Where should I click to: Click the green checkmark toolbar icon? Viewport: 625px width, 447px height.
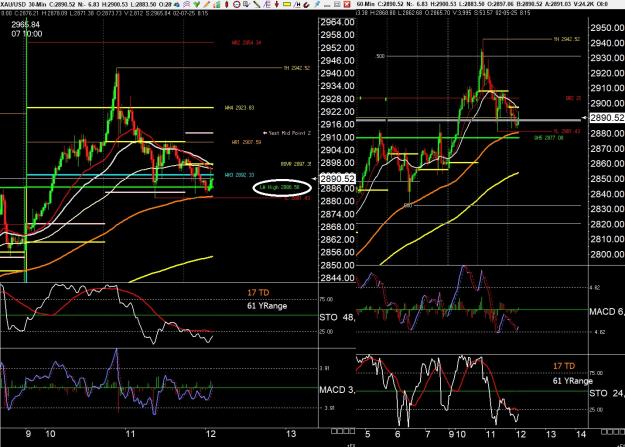point(197,4)
